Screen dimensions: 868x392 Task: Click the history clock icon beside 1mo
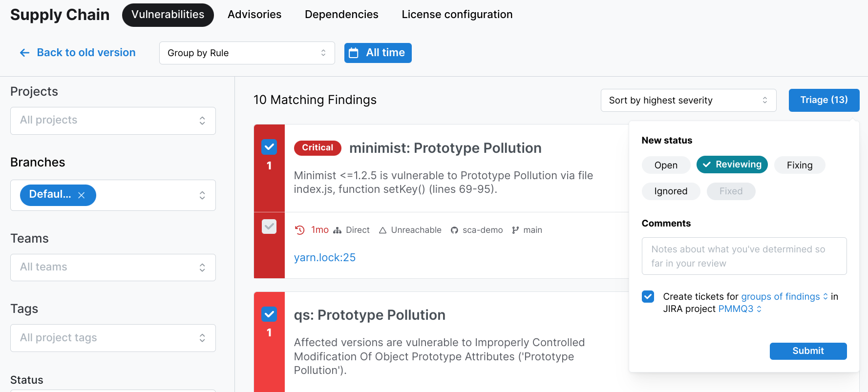300,230
